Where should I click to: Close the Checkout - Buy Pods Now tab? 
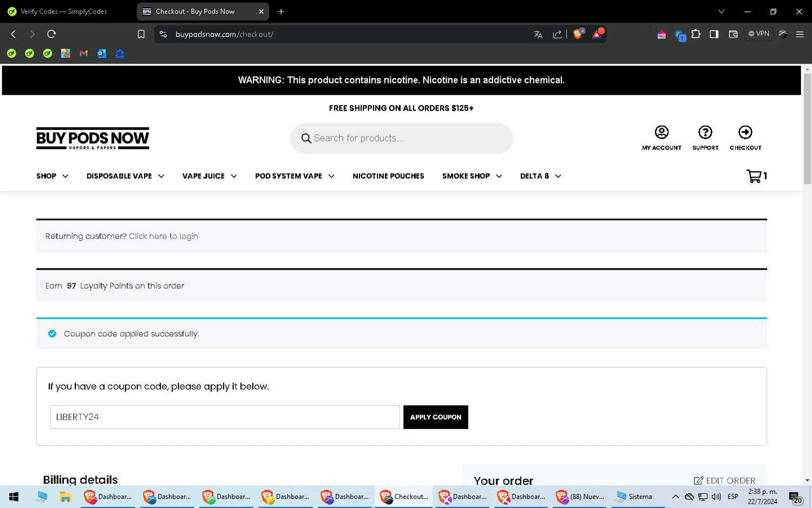point(261,11)
